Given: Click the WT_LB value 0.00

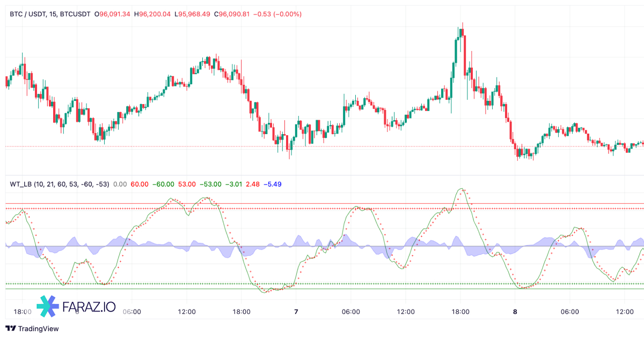Looking at the screenshot, I should coord(120,184).
